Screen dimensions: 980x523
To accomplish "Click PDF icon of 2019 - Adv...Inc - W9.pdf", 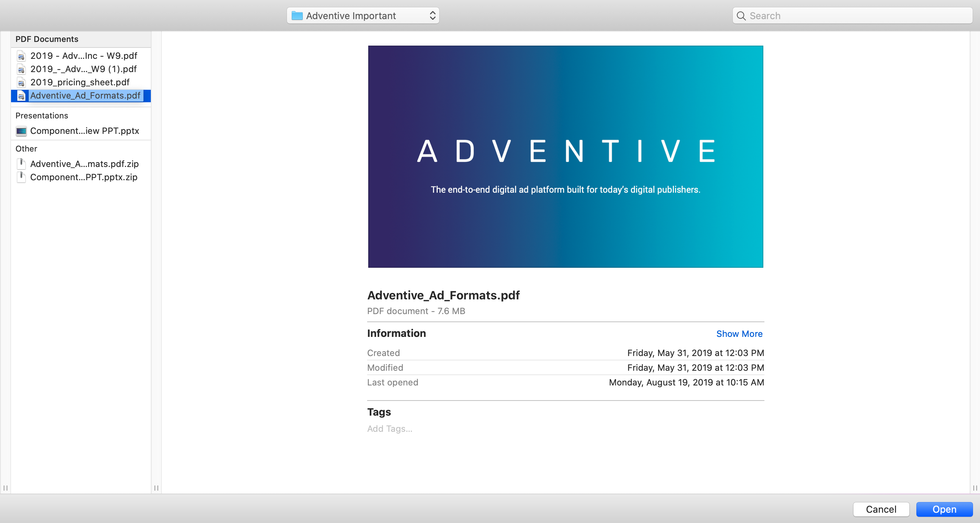I will click(21, 56).
